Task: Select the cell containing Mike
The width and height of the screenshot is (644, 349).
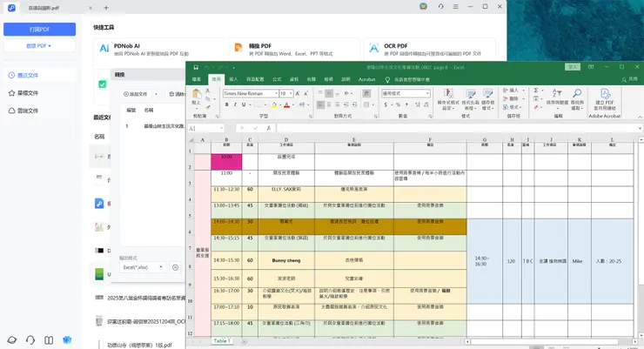Action: coord(578,261)
